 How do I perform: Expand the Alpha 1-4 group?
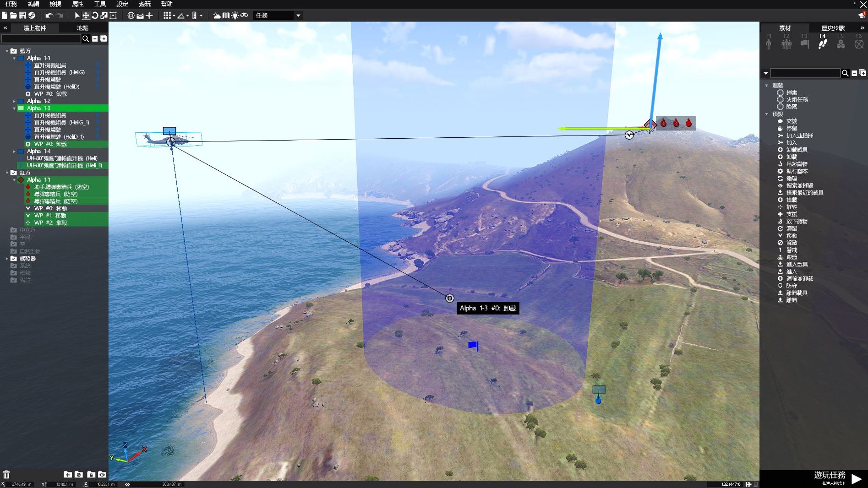click(14, 151)
